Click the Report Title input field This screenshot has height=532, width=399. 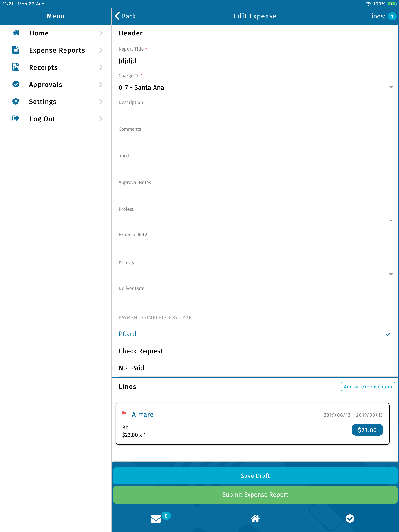(255, 61)
